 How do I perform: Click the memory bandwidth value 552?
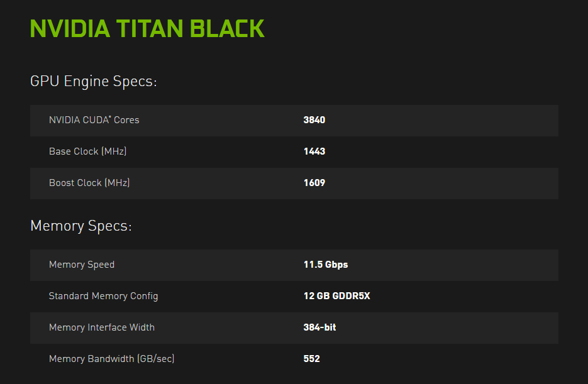pos(311,359)
